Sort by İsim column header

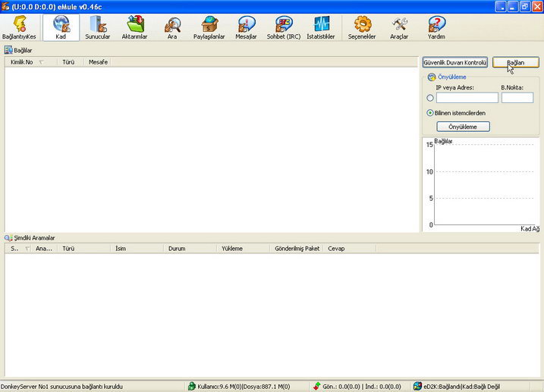137,249
